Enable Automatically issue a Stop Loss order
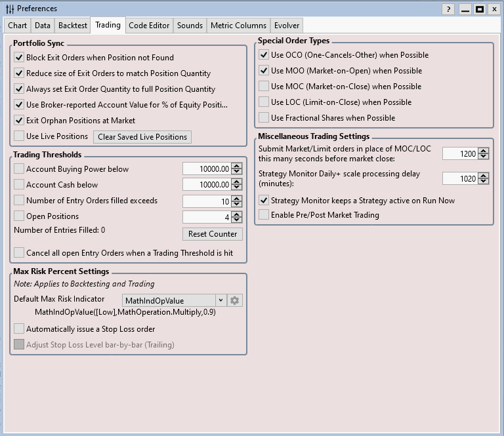This screenshot has width=504, height=436. click(19, 329)
